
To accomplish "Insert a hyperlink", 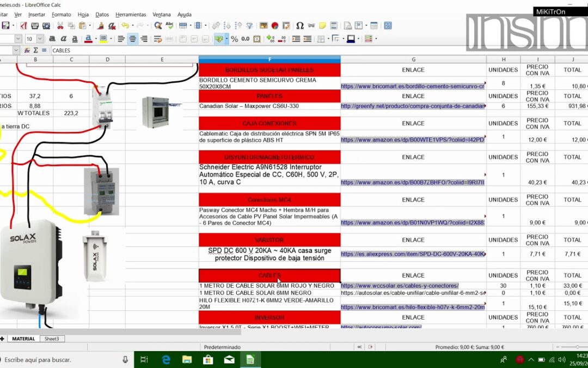I will (311, 26).
